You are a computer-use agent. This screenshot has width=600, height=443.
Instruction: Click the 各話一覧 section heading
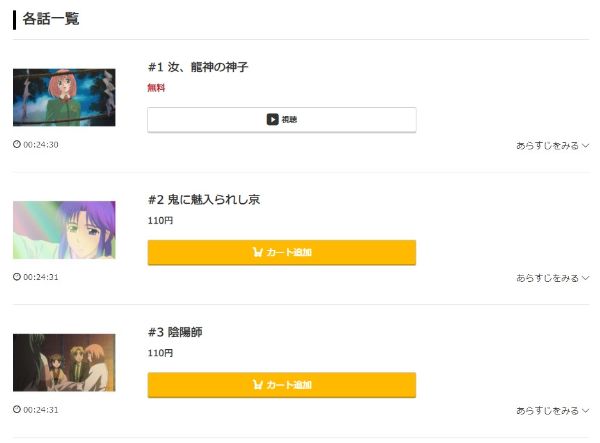pos(51,19)
